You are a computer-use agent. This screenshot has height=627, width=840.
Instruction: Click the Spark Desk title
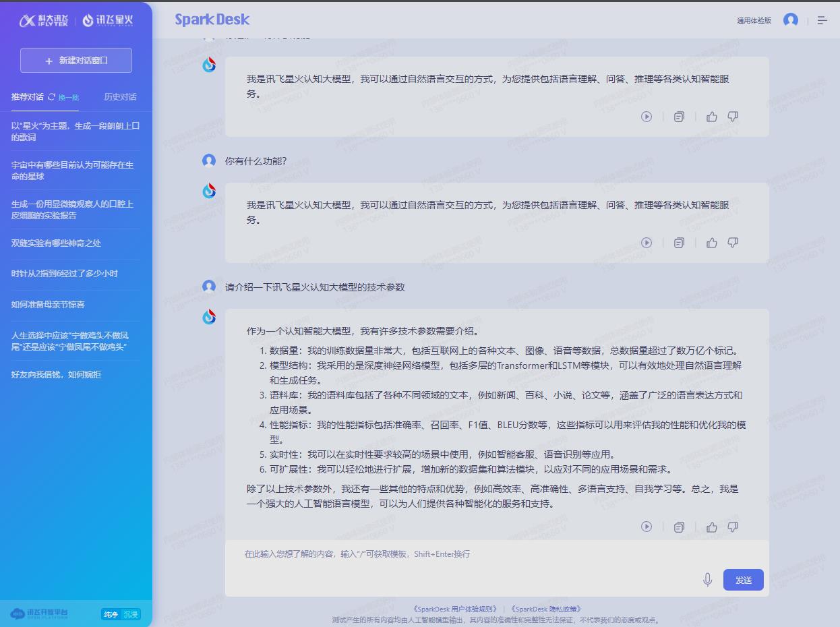coord(212,20)
